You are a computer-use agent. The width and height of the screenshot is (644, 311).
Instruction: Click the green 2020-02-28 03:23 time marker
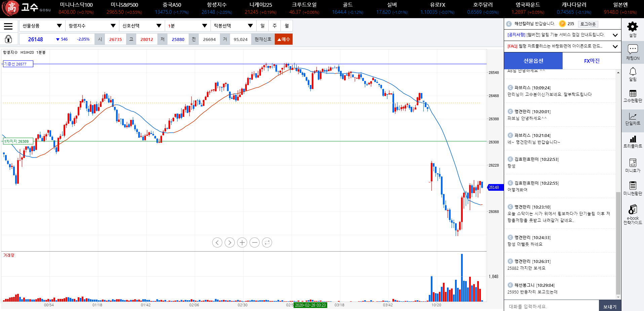click(x=310, y=305)
